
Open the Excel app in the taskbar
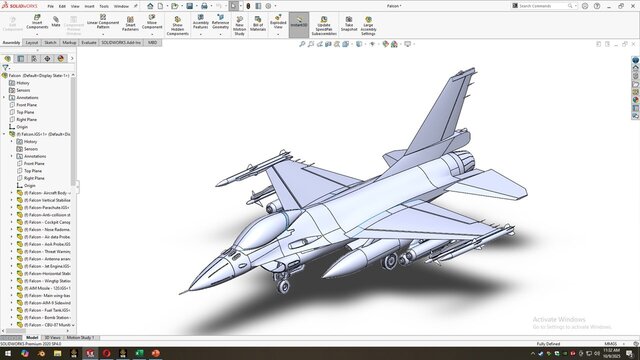pos(139,353)
